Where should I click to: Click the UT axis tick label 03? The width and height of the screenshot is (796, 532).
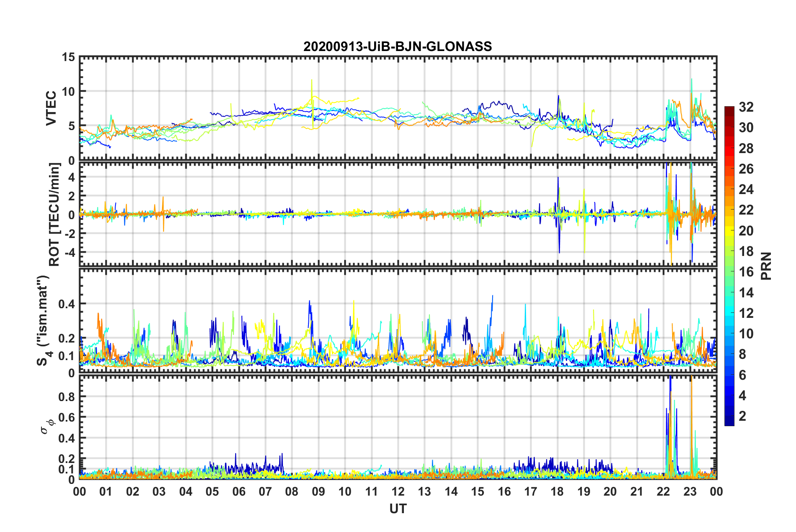tap(159, 491)
